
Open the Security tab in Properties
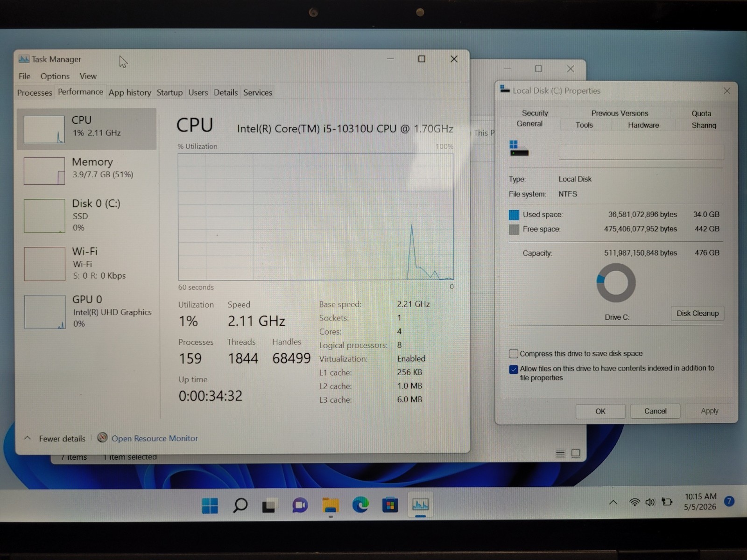[535, 113]
